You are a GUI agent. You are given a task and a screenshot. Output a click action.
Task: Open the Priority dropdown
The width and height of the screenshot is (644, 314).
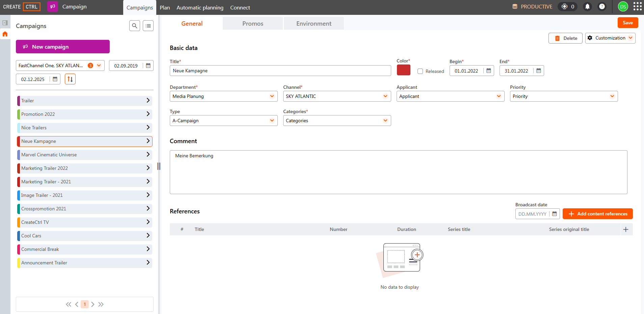coord(564,96)
